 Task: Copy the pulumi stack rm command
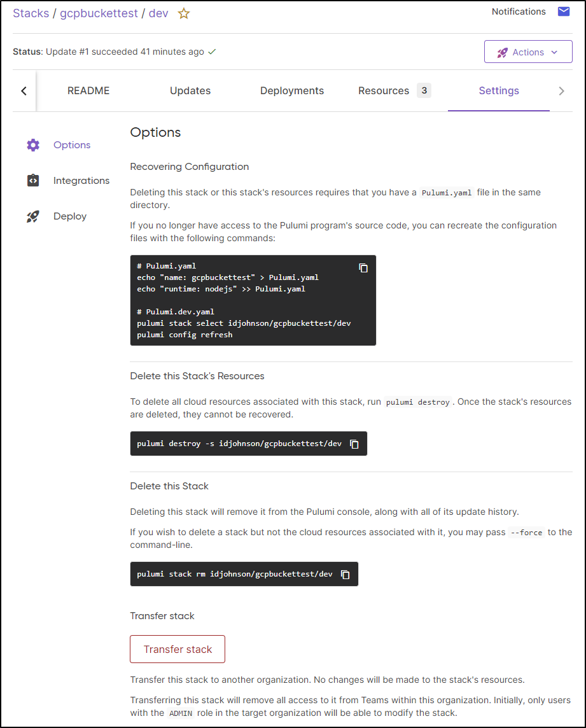coord(345,575)
